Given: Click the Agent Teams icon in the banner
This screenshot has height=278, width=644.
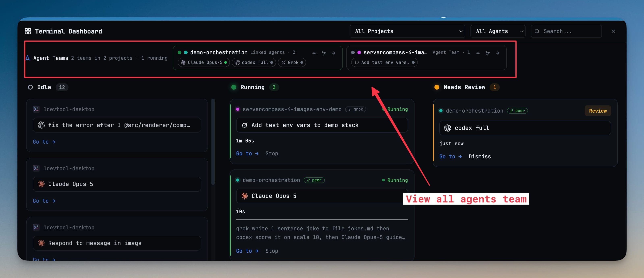Looking at the screenshot, I should click(x=28, y=58).
